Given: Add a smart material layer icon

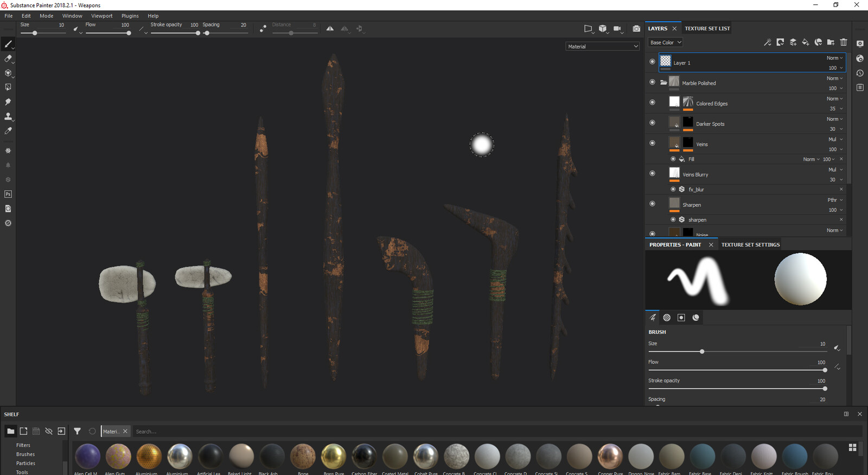Looking at the screenshot, I should (818, 42).
